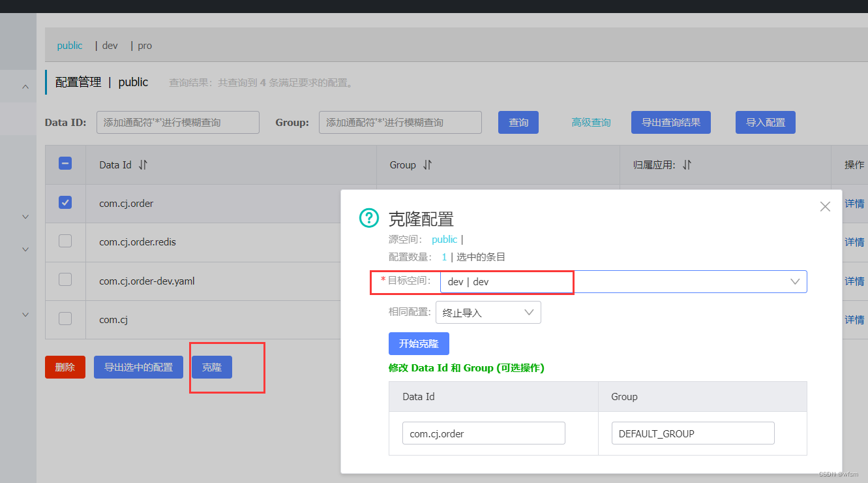Click the 开始克隆 button
Screen dimensions: 868x483
[x=419, y=344]
